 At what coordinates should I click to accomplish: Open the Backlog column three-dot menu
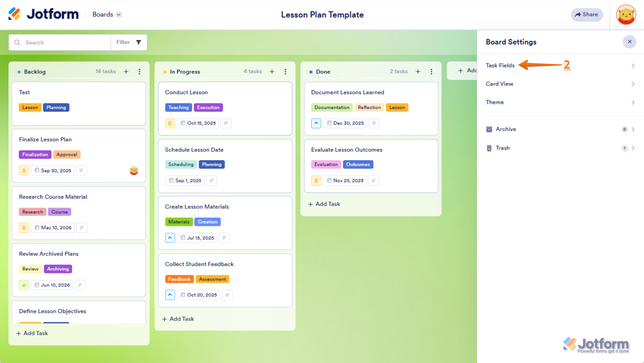139,71
